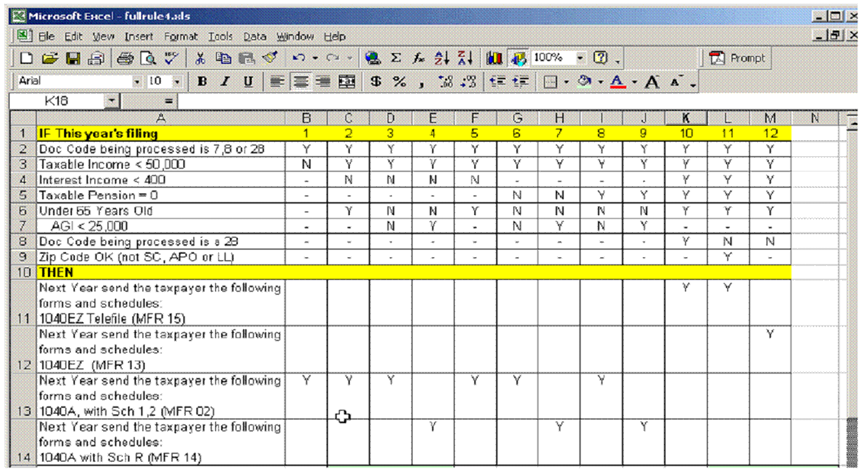This screenshot has height=474, width=867.
Task: Select column K header
Action: coord(685,118)
